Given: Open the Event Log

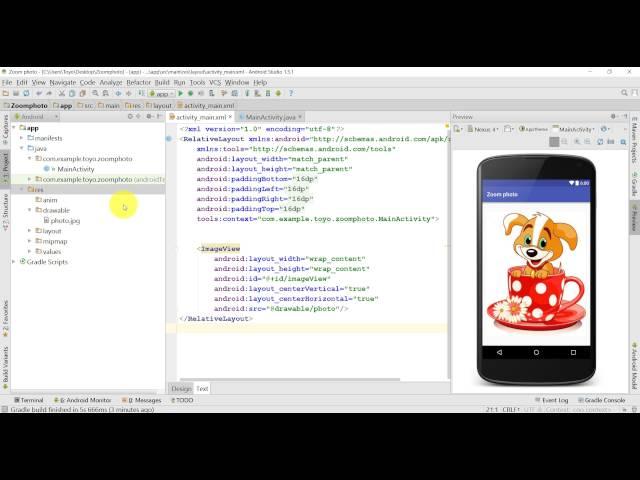Looking at the screenshot, I should point(551,400).
